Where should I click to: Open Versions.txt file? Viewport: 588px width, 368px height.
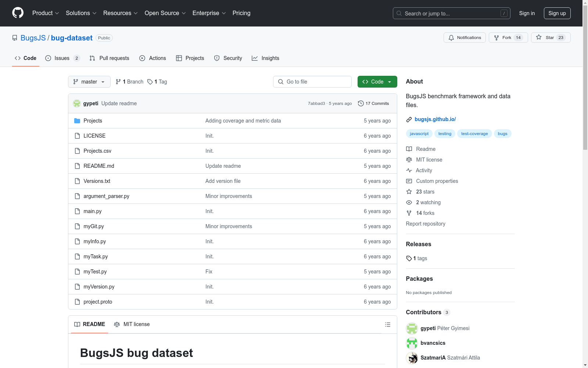97,181
